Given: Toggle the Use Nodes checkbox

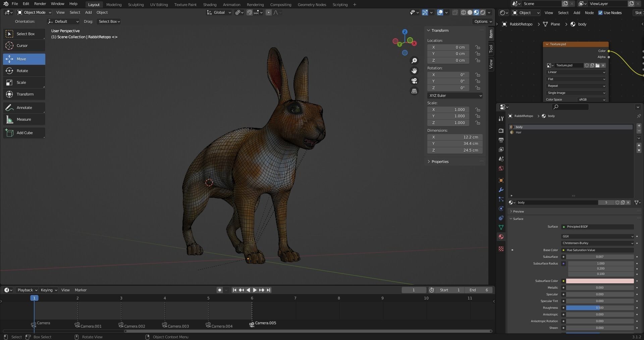Looking at the screenshot, I should [600, 13].
